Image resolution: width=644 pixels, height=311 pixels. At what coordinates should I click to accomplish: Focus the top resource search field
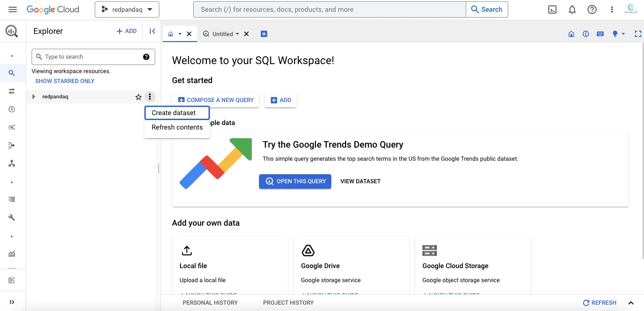click(x=329, y=9)
